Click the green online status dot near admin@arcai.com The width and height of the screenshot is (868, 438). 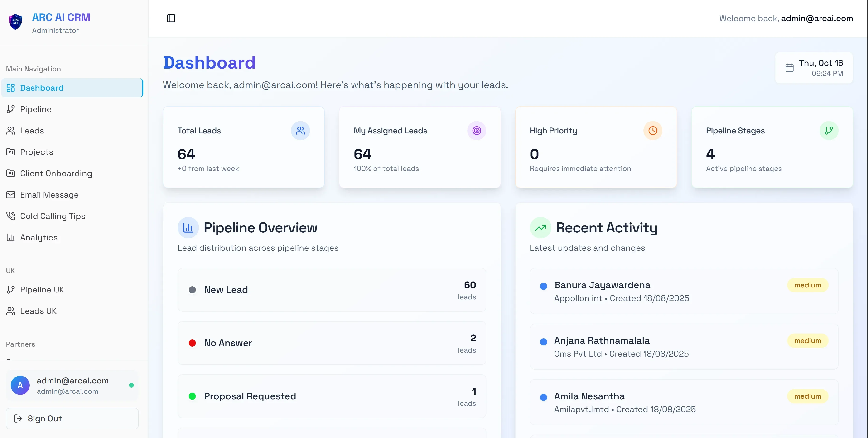click(x=131, y=386)
